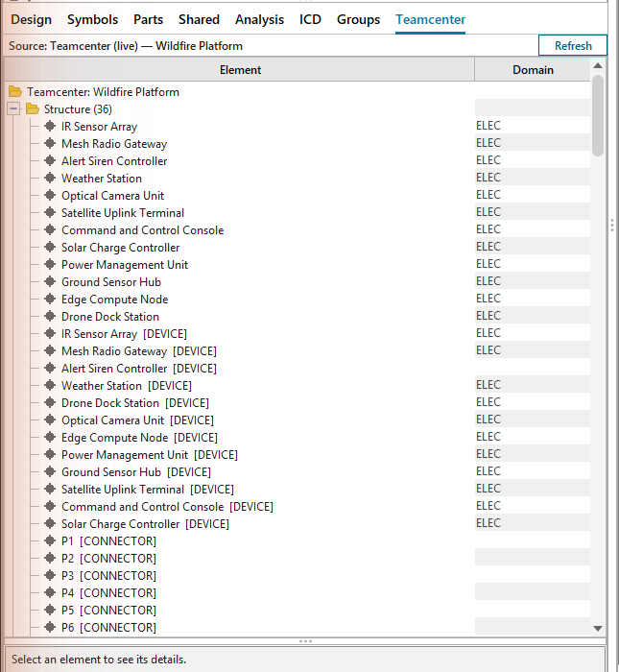Click icon beside Command and Control Console (non-DEVICE)

click(50, 229)
